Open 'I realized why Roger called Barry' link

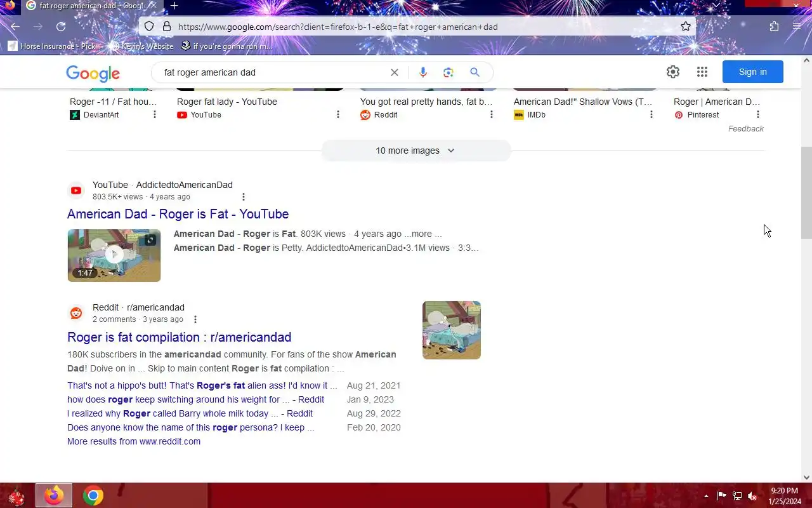point(190,413)
